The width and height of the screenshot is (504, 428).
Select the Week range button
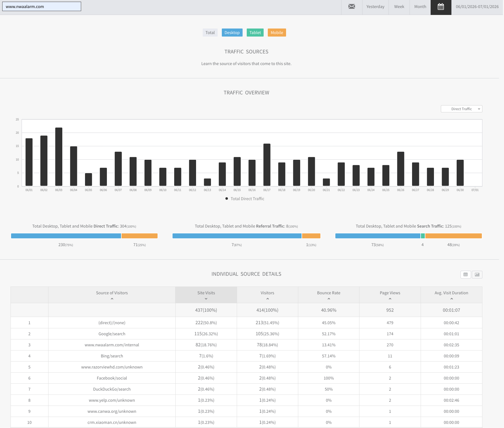click(399, 7)
